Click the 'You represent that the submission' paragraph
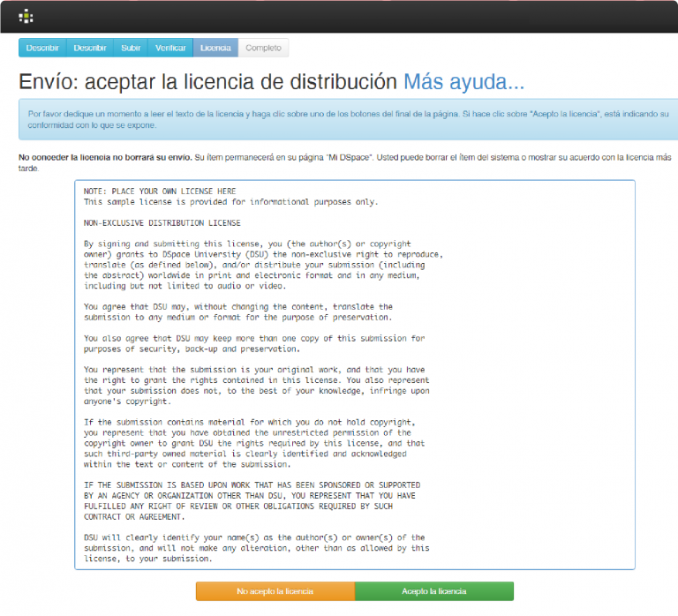This screenshot has height=616, width=678. point(256,386)
